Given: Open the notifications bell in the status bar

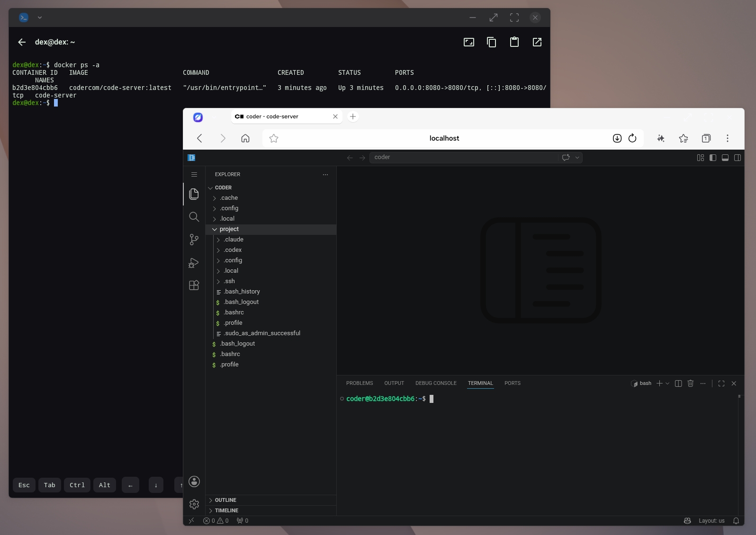Looking at the screenshot, I should [736, 521].
